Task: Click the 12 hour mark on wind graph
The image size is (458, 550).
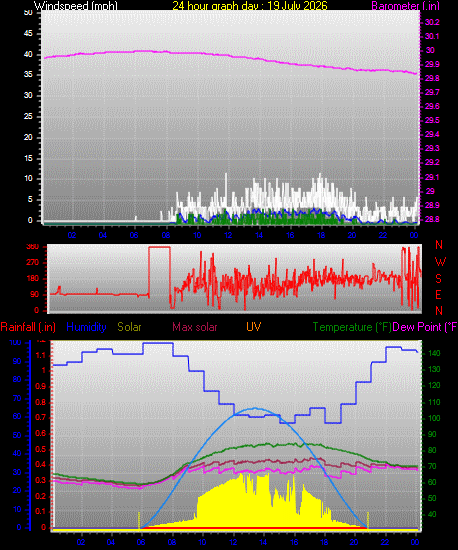Action: point(228,235)
